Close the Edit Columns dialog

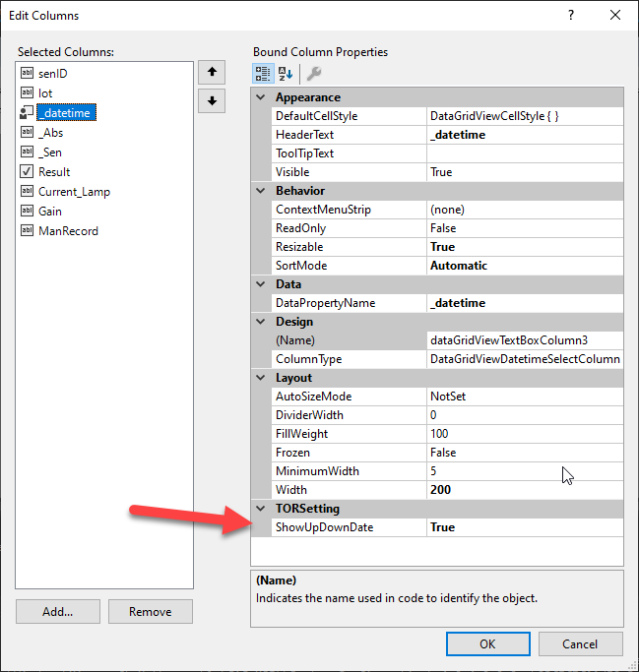click(615, 16)
